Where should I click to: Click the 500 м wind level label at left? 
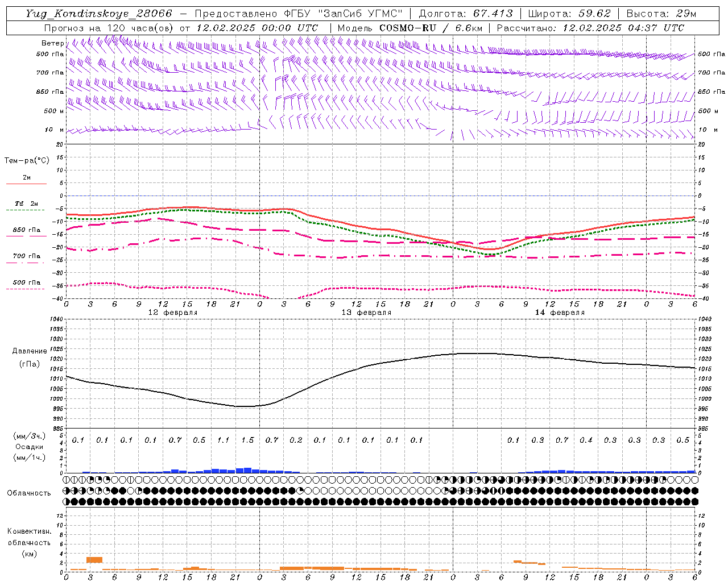click(x=54, y=111)
